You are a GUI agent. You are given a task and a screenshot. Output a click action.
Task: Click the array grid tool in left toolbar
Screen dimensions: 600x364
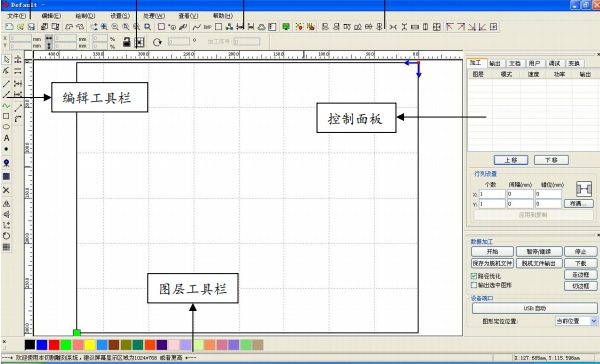point(6,247)
